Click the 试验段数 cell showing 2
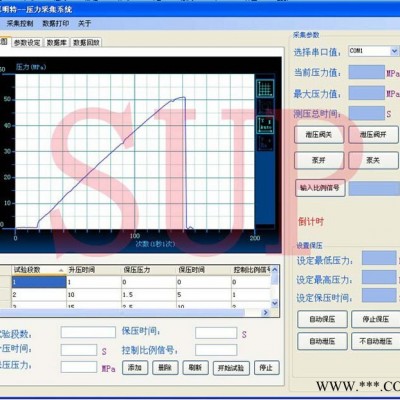 pos(39,295)
